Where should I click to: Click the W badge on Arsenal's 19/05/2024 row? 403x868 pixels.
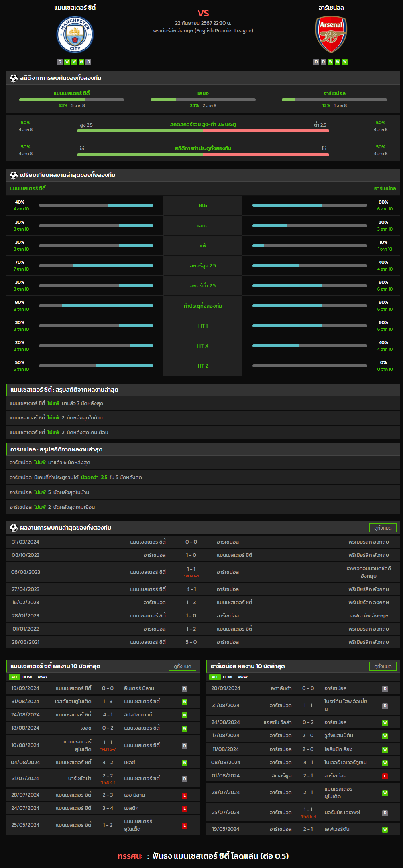385,830
